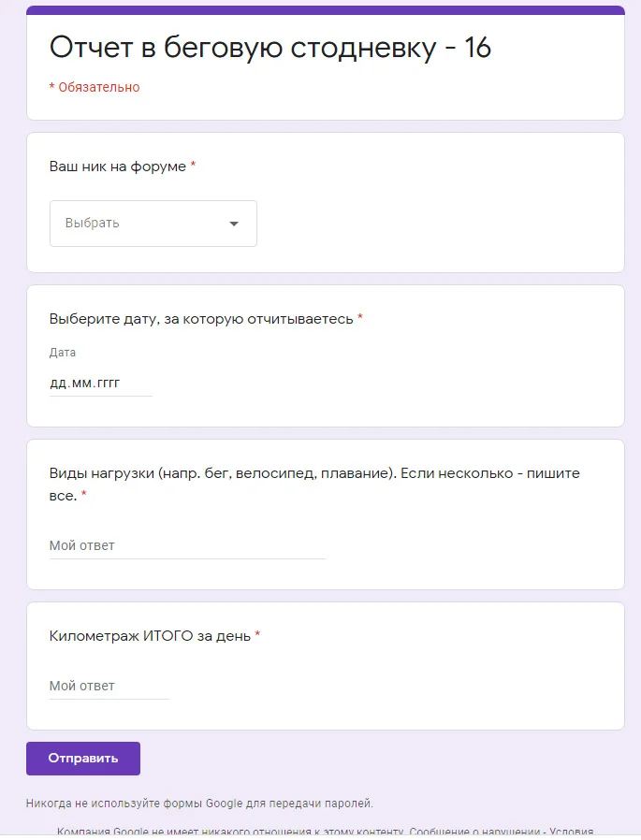Click the red "* Обязательно" note
Image resolution: width=641 pixels, height=840 pixels.
(x=95, y=87)
